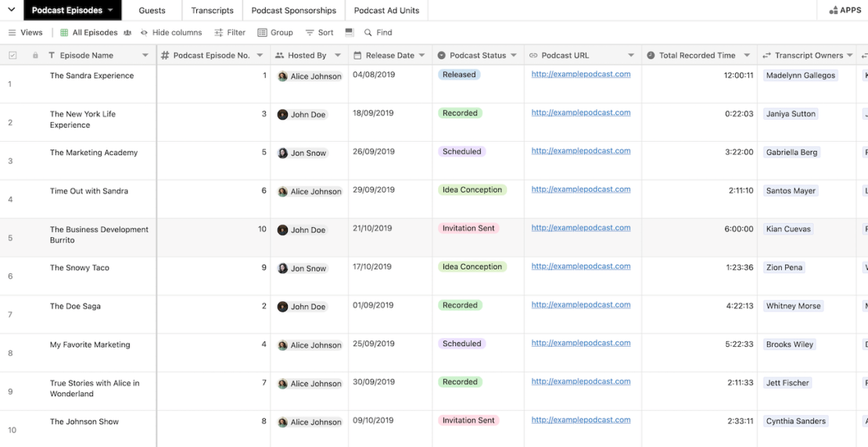
Task: Click the Released status tag
Action: click(458, 75)
